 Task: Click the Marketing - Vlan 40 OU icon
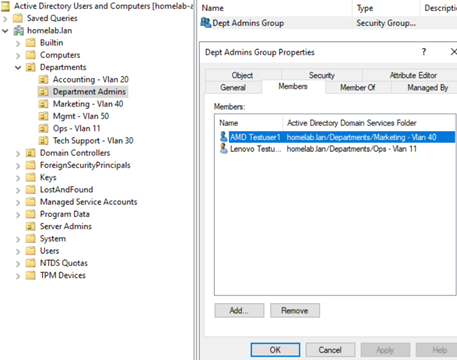(43, 104)
